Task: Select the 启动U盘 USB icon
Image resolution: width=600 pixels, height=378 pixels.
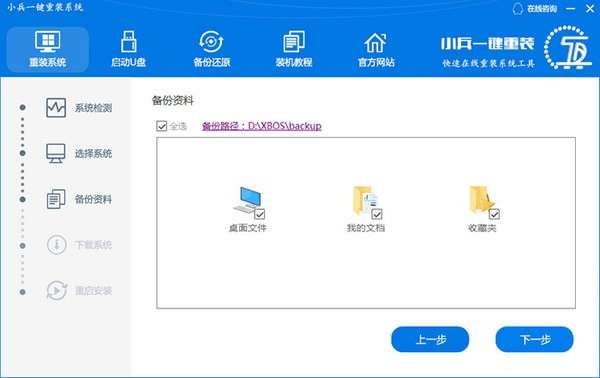Action: point(129,42)
